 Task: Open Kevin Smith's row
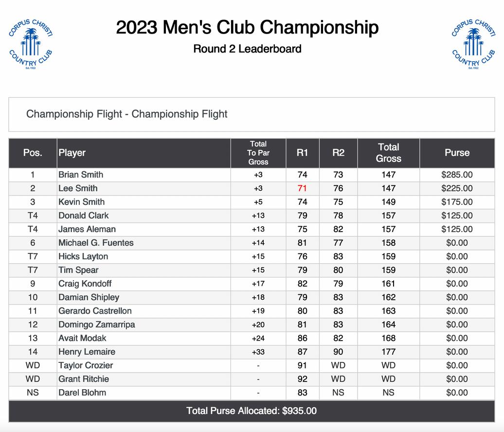coord(252,202)
